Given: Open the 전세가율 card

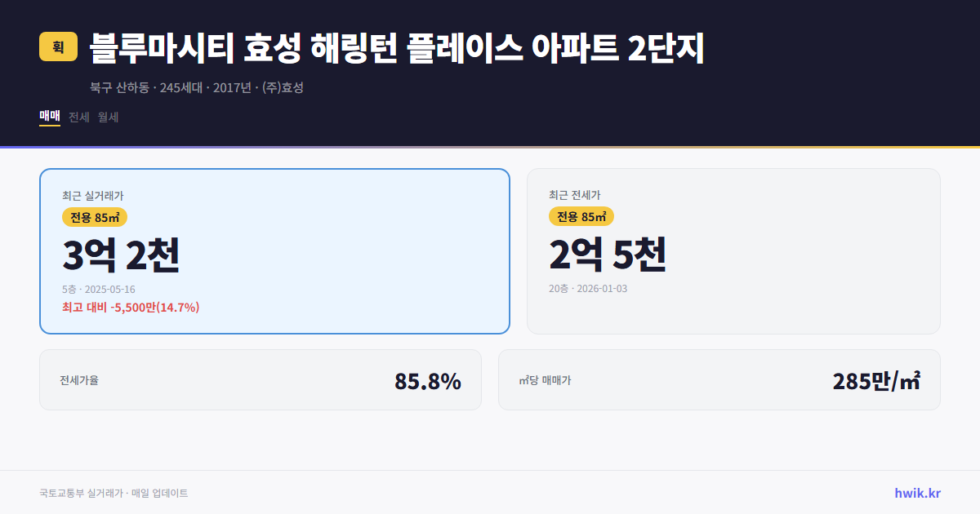Looking at the screenshot, I should tap(261, 379).
